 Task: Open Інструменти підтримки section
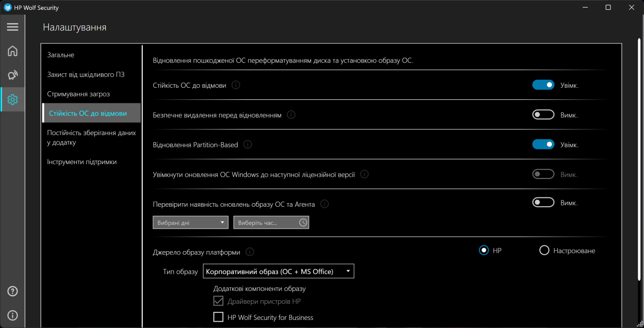82,162
